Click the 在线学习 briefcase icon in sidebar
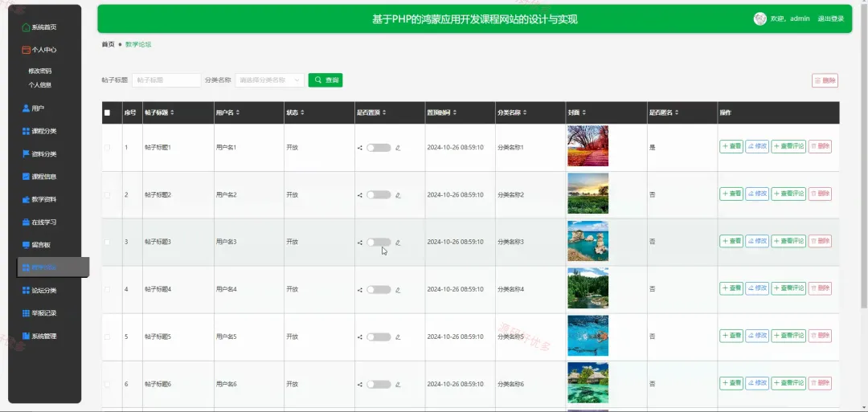868x412 pixels. coord(26,222)
